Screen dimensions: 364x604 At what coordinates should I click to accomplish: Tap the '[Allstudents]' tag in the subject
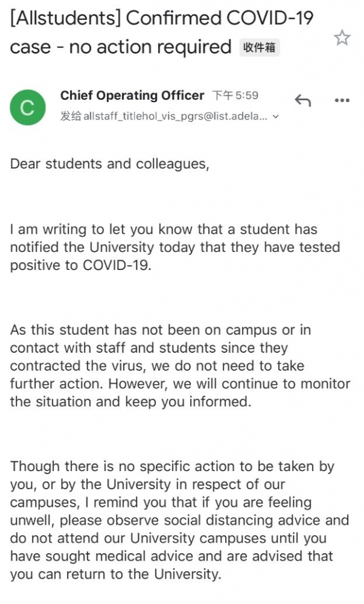tap(65, 19)
